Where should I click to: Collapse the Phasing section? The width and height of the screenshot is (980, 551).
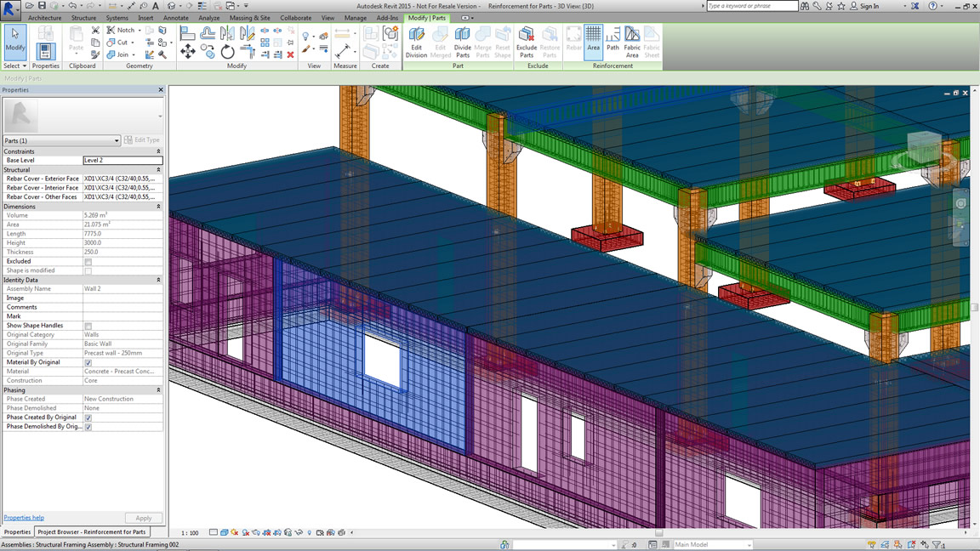pos(158,389)
